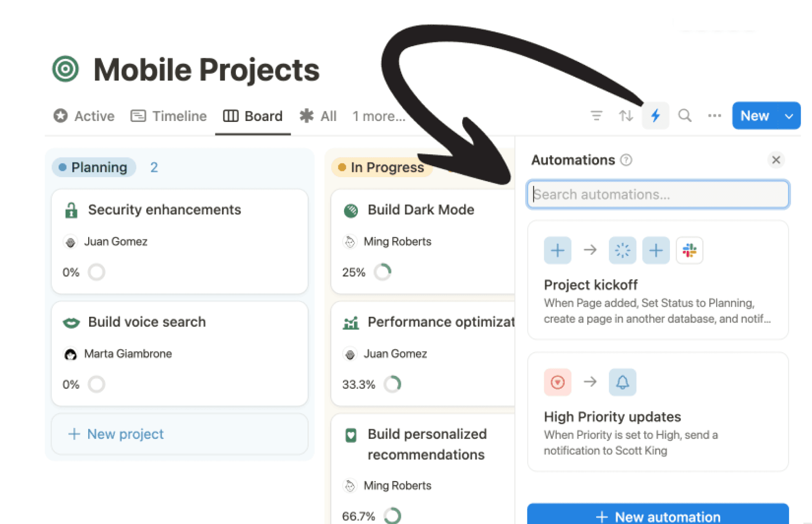Click the New automation button
This screenshot has width=812, height=524.
click(657, 516)
